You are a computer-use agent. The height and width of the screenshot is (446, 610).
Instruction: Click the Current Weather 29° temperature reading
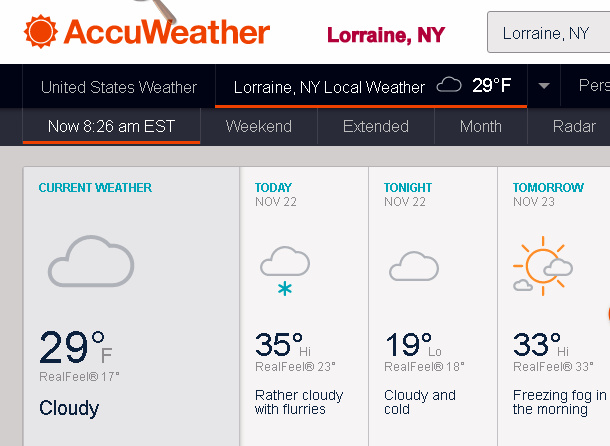coord(70,348)
